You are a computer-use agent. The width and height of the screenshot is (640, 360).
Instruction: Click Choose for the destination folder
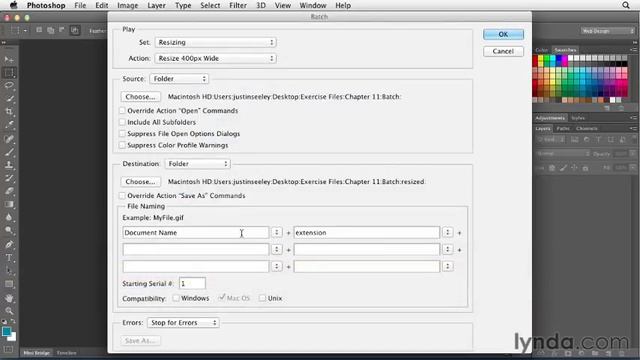[x=140, y=182]
